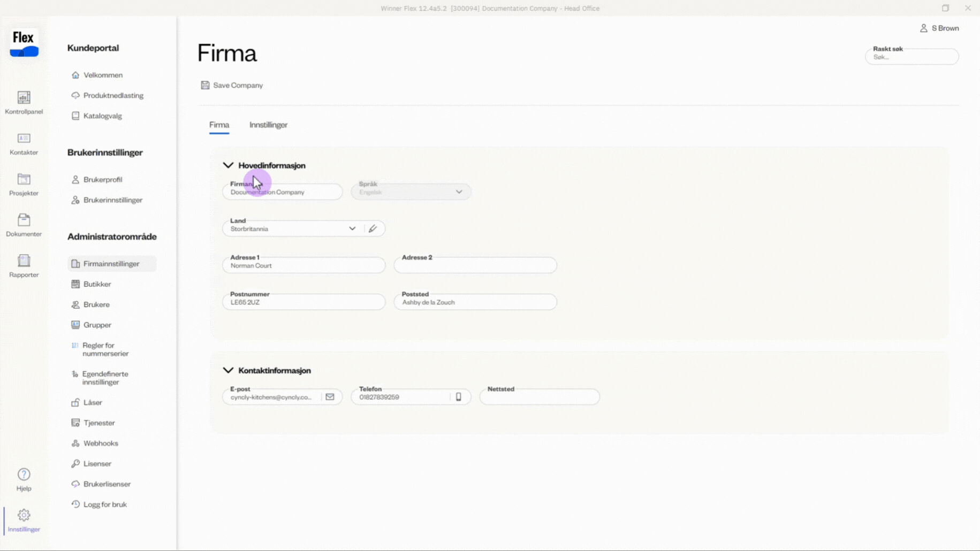This screenshot has height=551, width=980.
Task: Switch to the Innstillinger tab
Action: [268, 125]
